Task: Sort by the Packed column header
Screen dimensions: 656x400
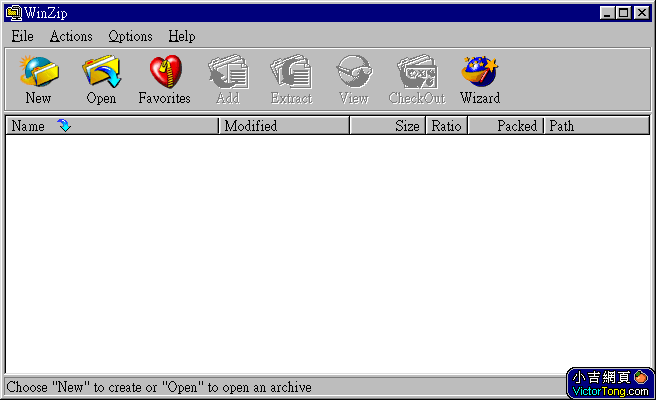Action: [x=506, y=126]
